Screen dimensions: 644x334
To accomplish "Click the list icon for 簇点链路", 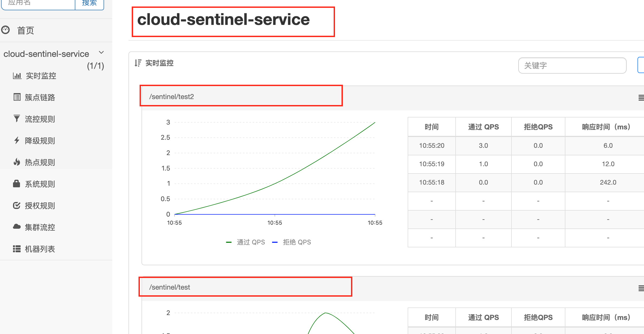I will [x=17, y=97].
